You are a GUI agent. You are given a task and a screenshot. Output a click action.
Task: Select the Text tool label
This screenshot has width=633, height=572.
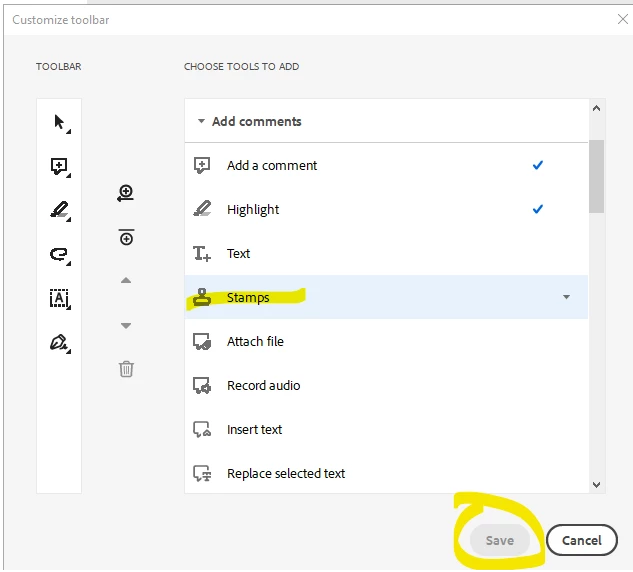[x=239, y=254]
